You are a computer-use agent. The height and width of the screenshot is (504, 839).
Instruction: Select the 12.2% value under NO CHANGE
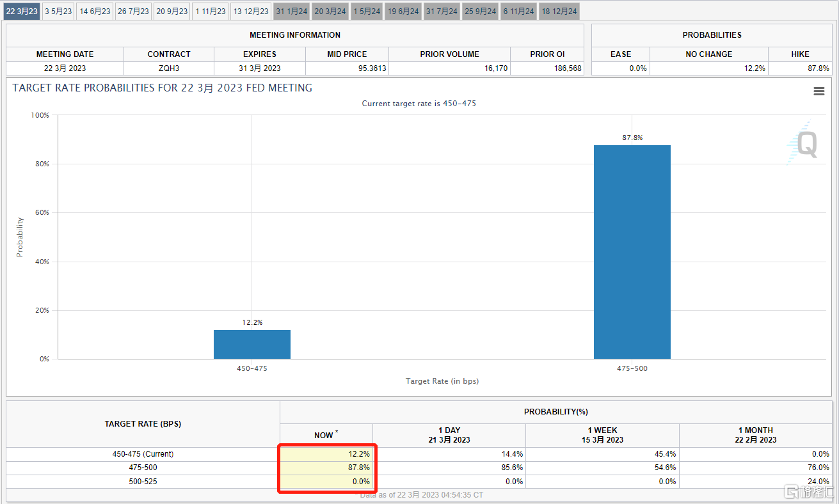pyautogui.click(x=709, y=68)
